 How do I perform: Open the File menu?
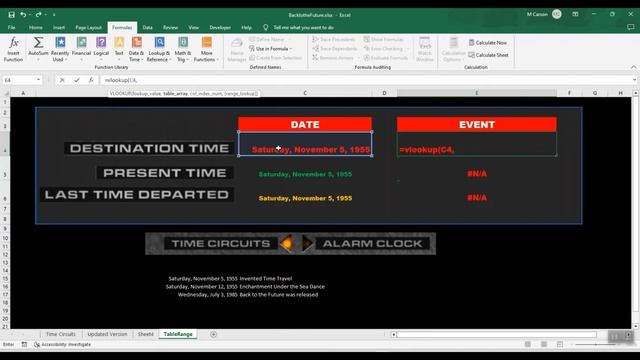11,27
